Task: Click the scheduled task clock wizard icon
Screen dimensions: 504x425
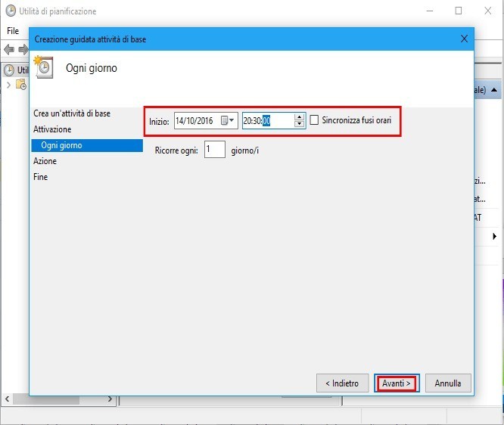Action: [x=44, y=68]
